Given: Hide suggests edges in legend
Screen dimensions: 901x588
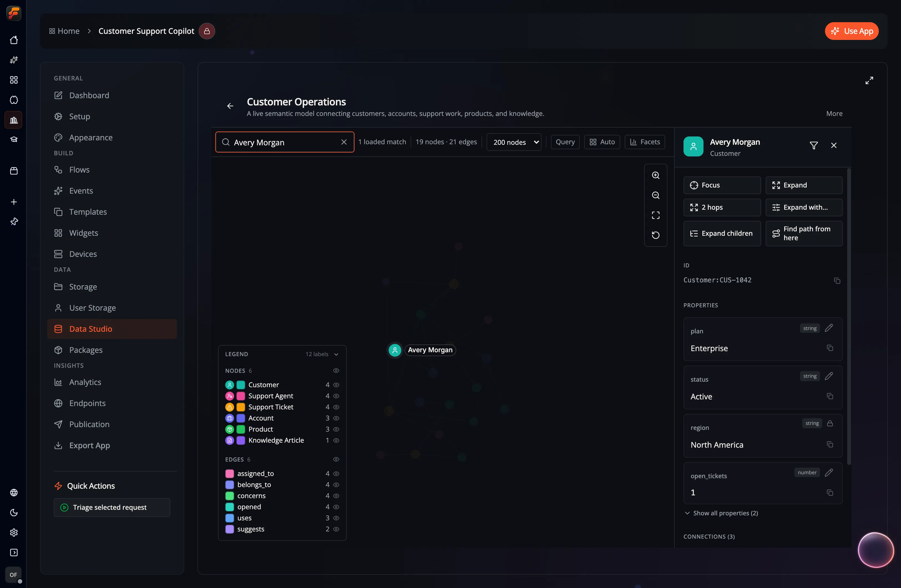Looking at the screenshot, I should 336,529.
